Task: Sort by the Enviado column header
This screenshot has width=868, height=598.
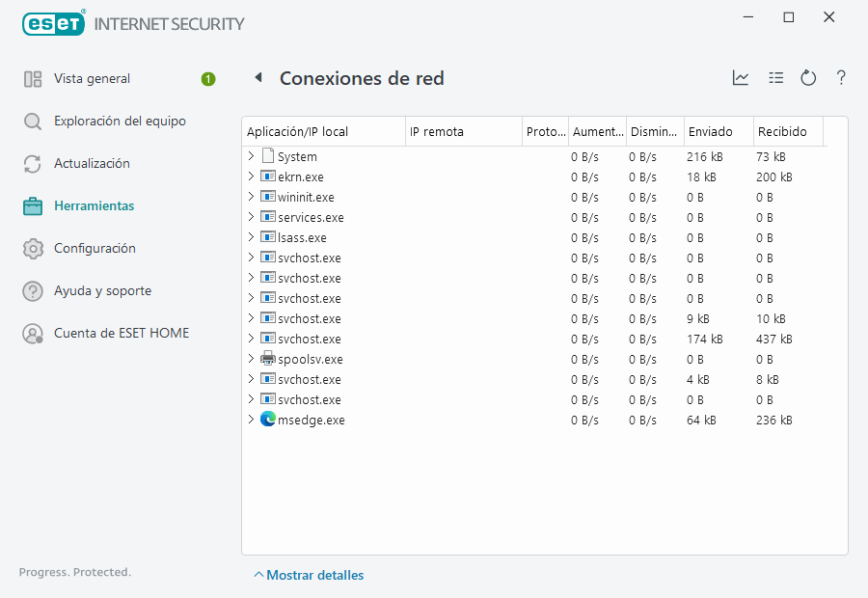Action: pos(710,131)
